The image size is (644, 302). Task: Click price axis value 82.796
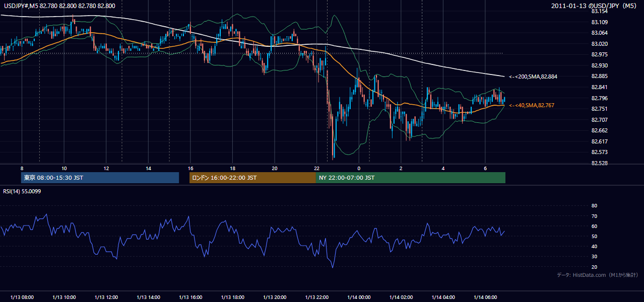pyautogui.click(x=599, y=98)
